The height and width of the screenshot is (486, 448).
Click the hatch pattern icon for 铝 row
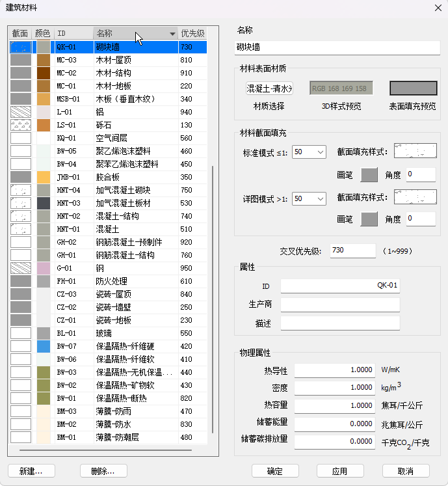21,112
